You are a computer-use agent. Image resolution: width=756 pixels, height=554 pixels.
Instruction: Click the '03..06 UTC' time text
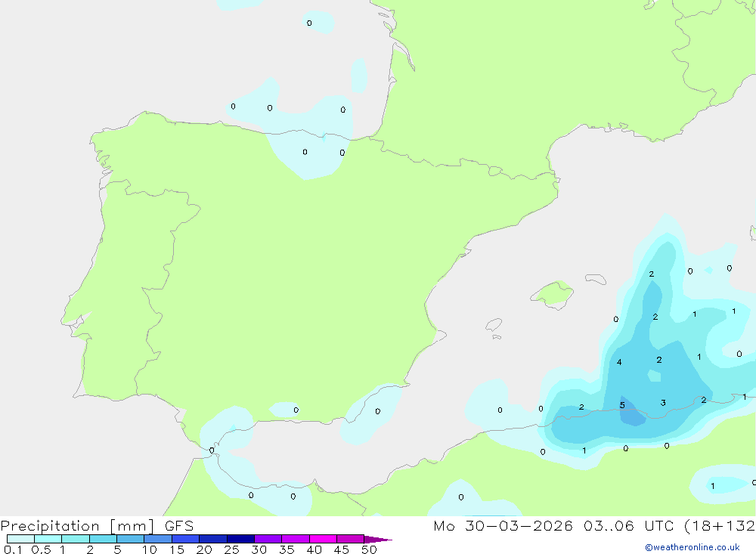pos(629,525)
